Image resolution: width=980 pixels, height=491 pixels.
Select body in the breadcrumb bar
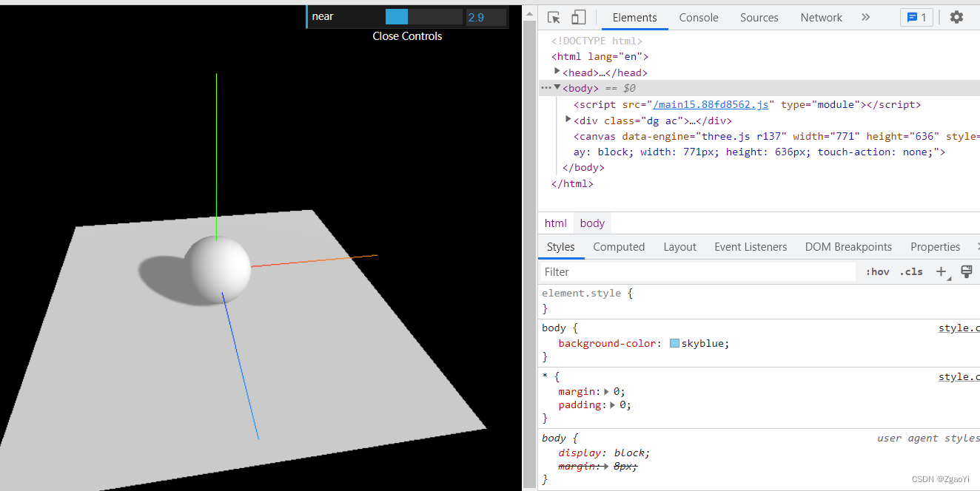pos(592,223)
